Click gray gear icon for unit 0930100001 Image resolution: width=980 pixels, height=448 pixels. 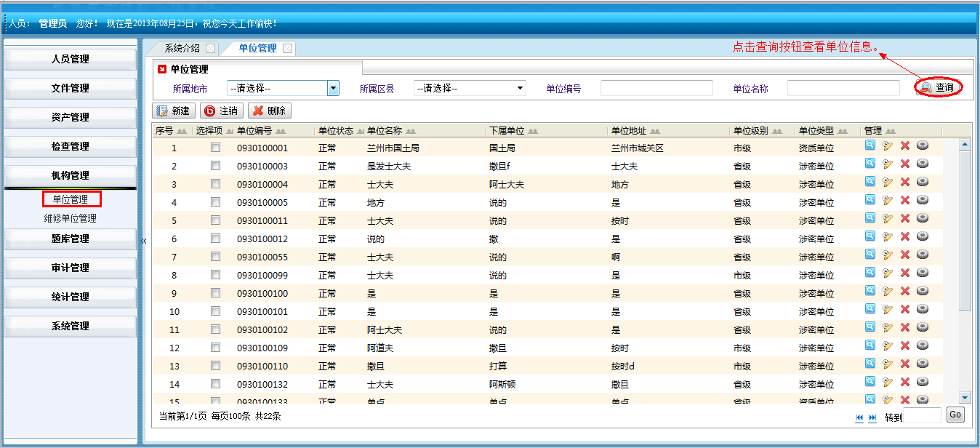pos(923,145)
